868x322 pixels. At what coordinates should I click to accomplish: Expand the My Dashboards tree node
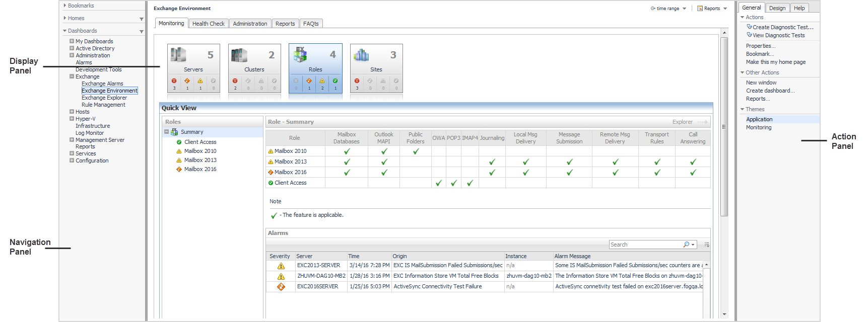click(x=72, y=41)
